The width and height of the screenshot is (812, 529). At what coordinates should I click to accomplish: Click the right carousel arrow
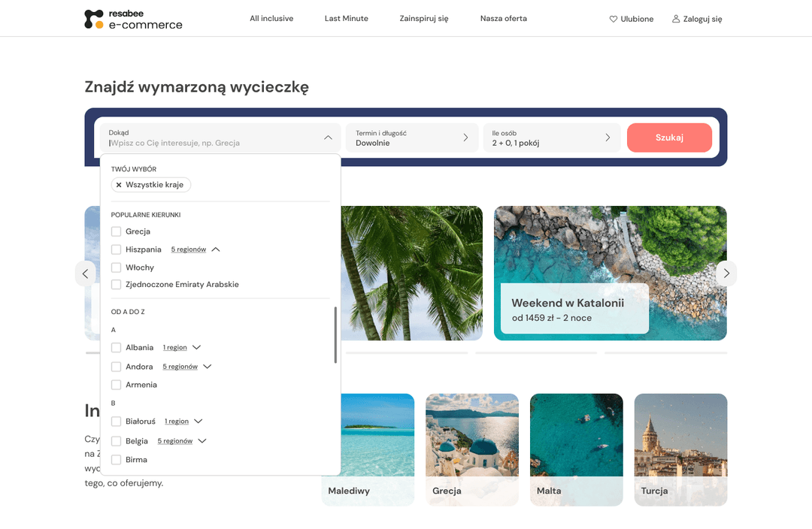[726, 273]
